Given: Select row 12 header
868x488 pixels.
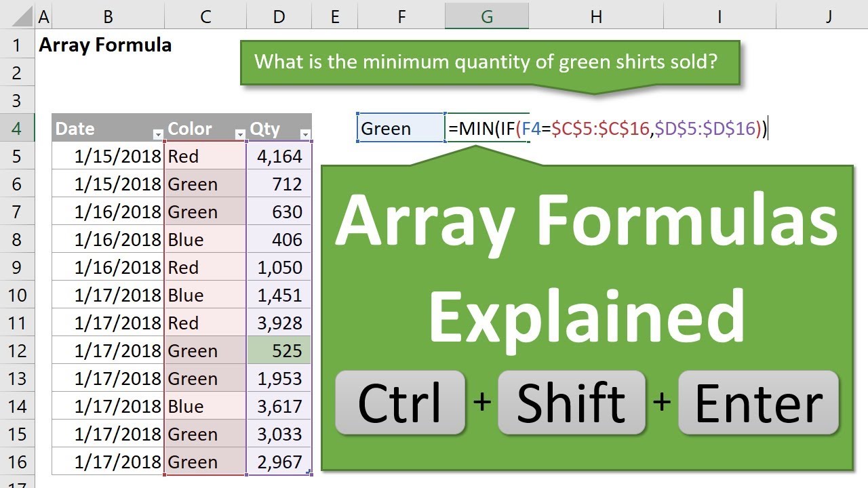Looking at the screenshot, I should [17, 350].
